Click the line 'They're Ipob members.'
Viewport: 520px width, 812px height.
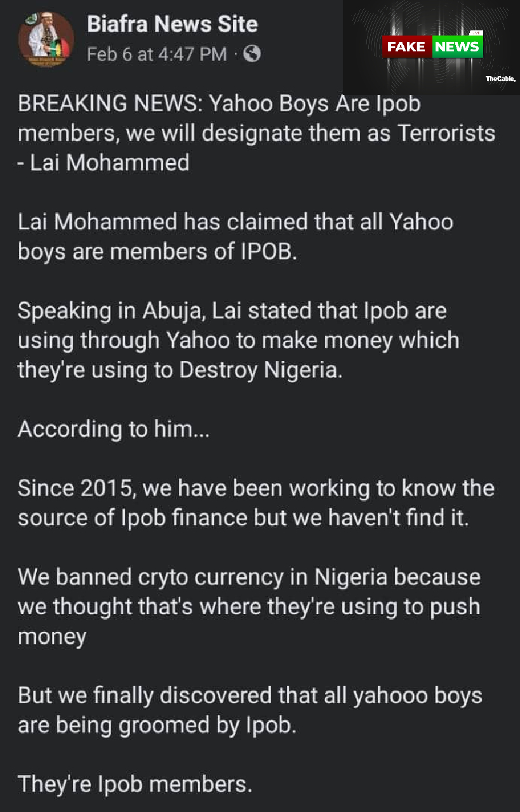tap(135, 784)
